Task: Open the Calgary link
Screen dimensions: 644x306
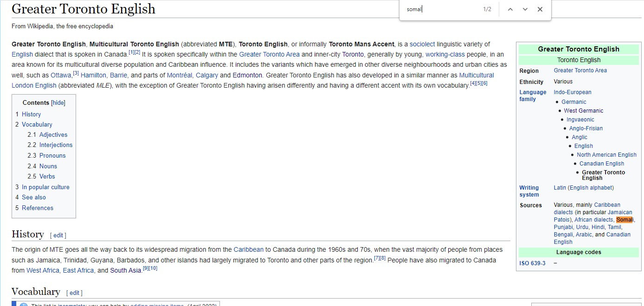Action: pyautogui.click(x=207, y=75)
